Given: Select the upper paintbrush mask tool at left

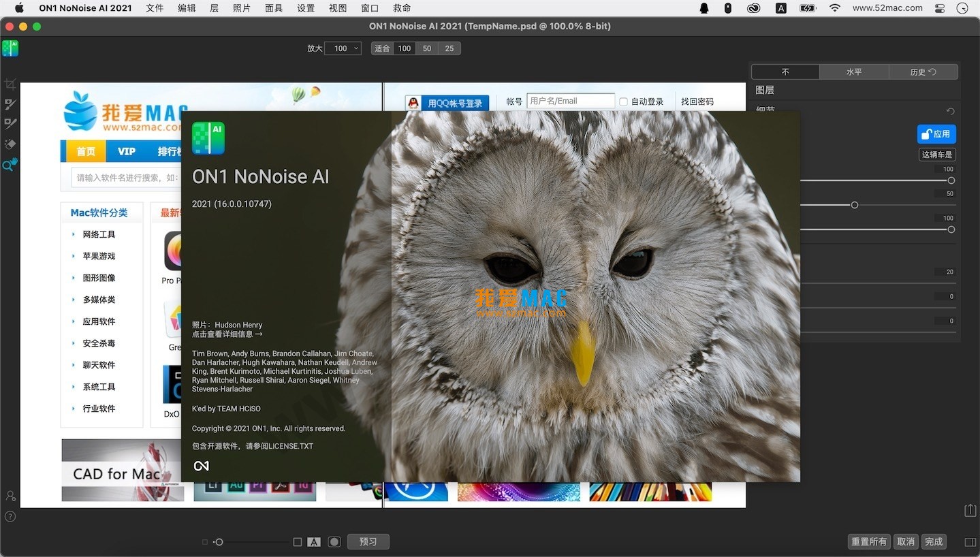Looking at the screenshot, I should click(x=10, y=104).
